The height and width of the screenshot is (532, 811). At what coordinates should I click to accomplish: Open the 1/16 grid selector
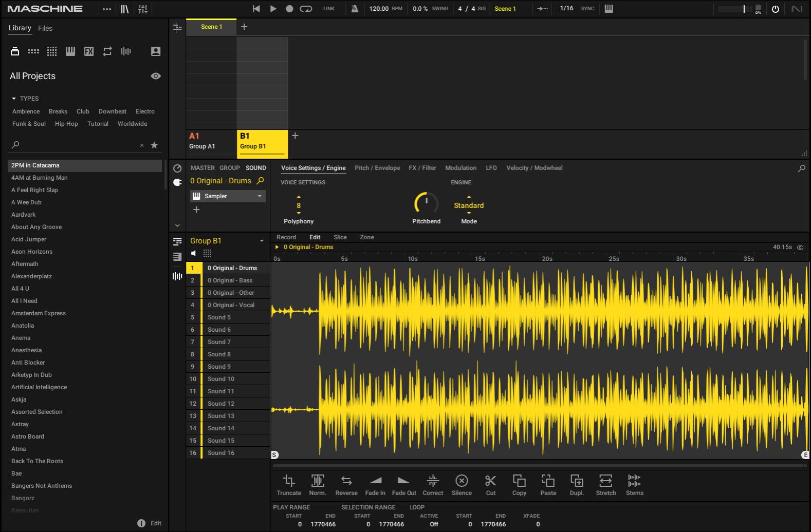(x=566, y=9)
